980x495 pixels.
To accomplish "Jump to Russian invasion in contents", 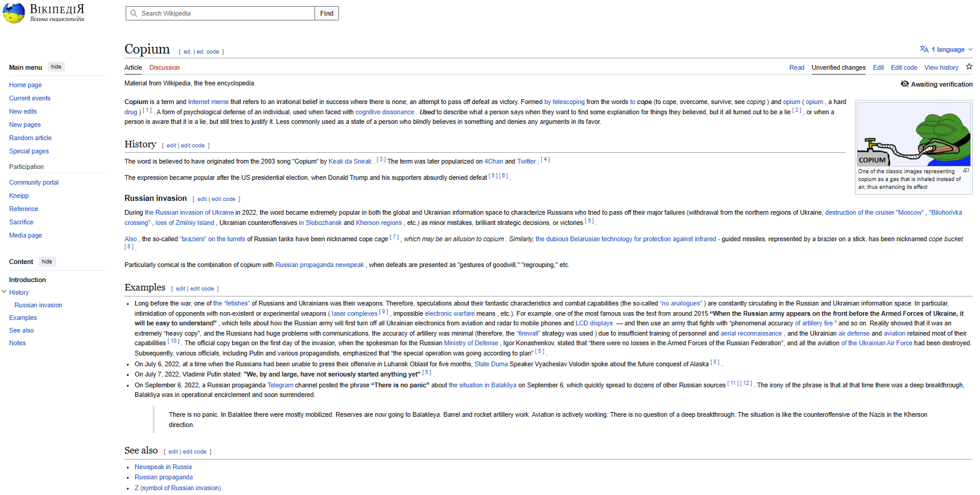I will point(38,305).
